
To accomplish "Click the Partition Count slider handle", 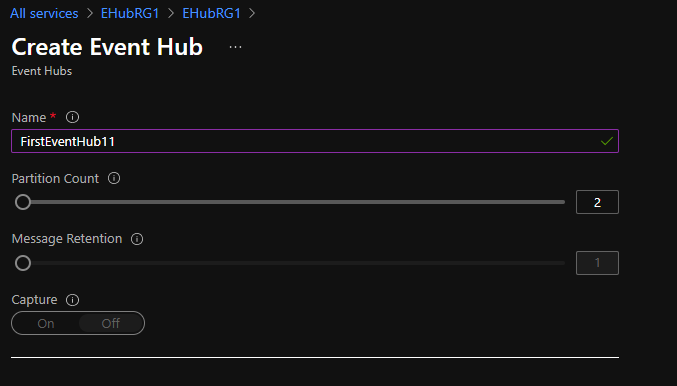I will (23, 202).
